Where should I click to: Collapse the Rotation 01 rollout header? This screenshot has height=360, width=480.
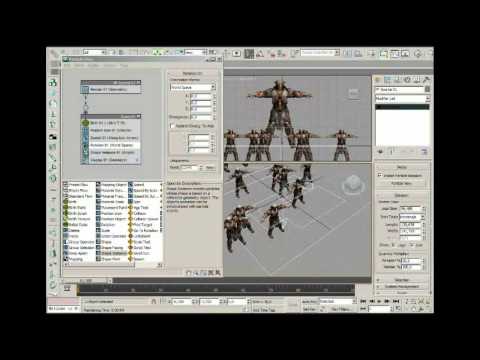pos(193,73)
